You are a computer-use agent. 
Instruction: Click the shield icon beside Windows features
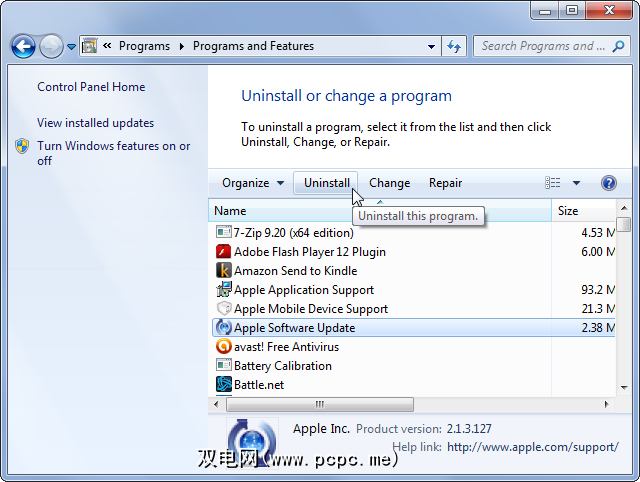[x=22, y=146]
